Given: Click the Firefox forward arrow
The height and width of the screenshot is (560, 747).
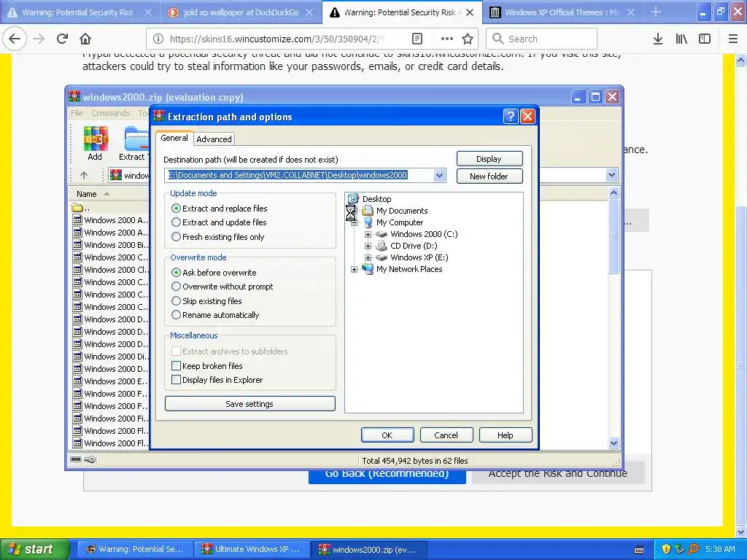Looking at the screenshot, I should 39,39.
